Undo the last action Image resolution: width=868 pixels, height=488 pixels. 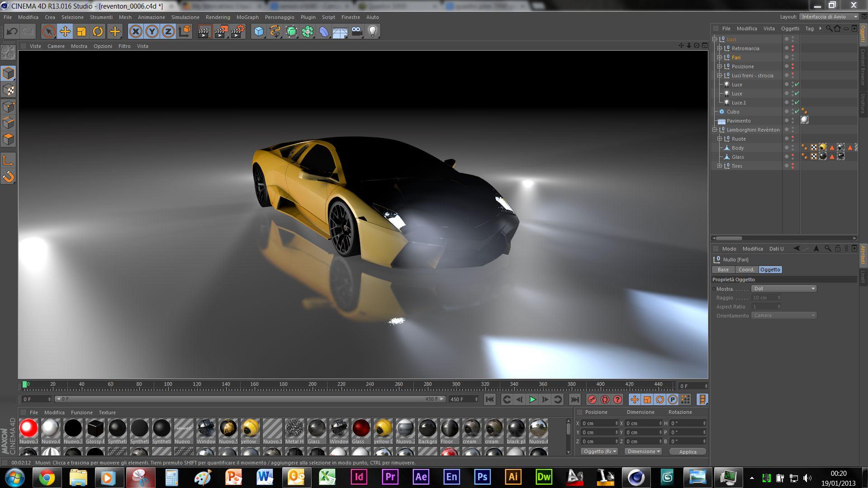click(12, 31)
